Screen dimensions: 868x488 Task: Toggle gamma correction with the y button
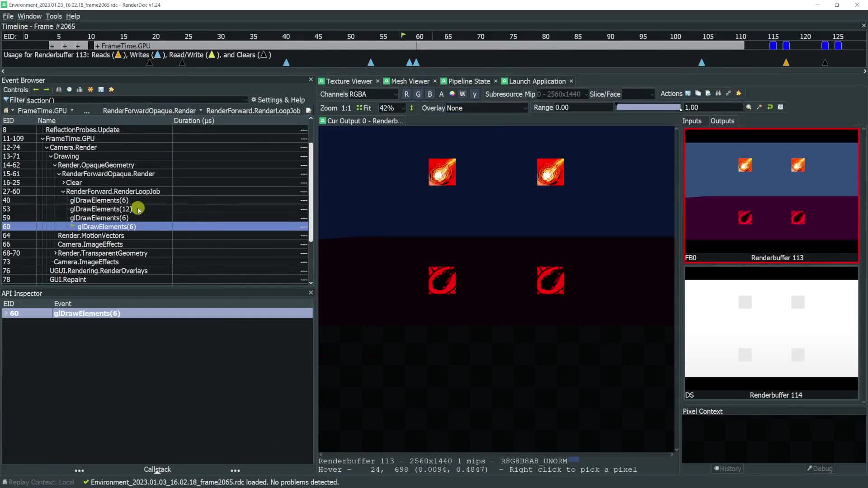pos(475,94)
